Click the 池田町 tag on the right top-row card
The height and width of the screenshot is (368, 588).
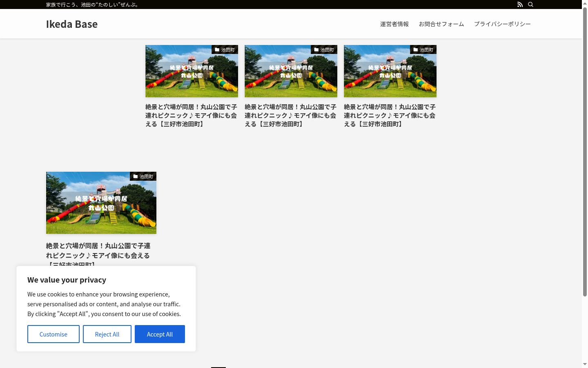[x=423, y=49]
